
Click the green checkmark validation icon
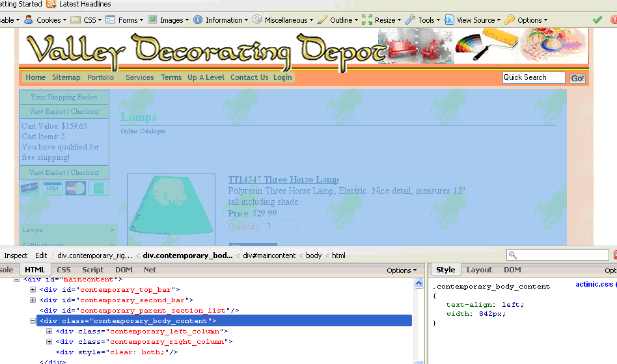point(597,20)
